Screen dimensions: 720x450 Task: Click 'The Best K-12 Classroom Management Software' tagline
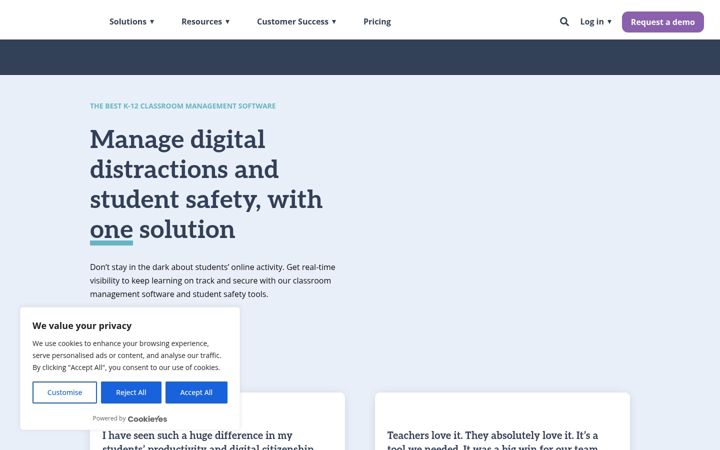(x=183, y=106)
